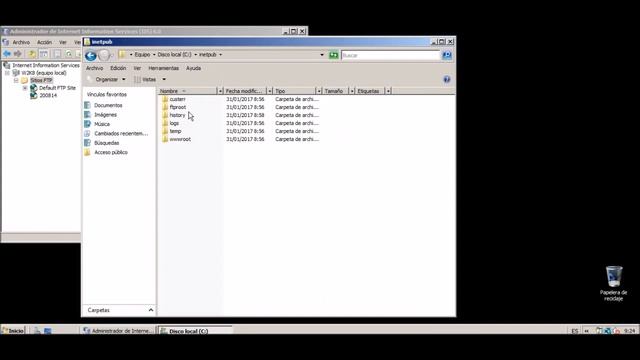Viewport: 640px width, 360px height.
Task: Open the Fecha modific... column filter dropdown
Action: 269,91
